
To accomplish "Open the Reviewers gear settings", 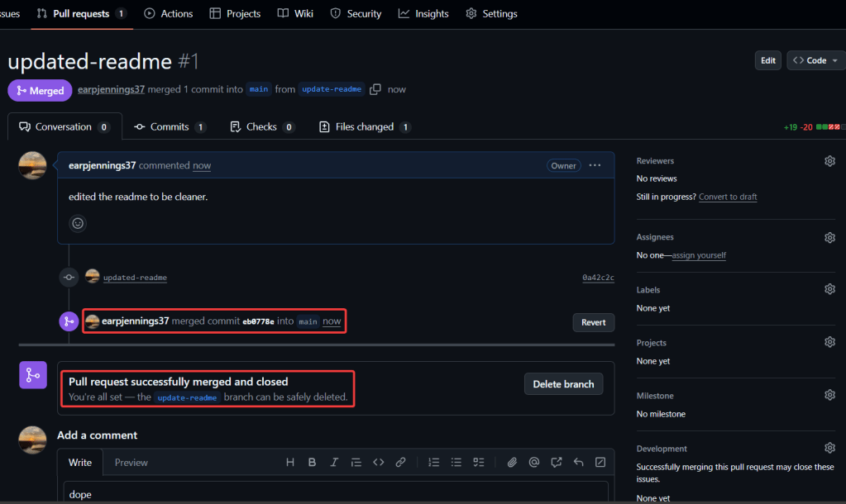I will pyautogui.click(x=829, y=161).
